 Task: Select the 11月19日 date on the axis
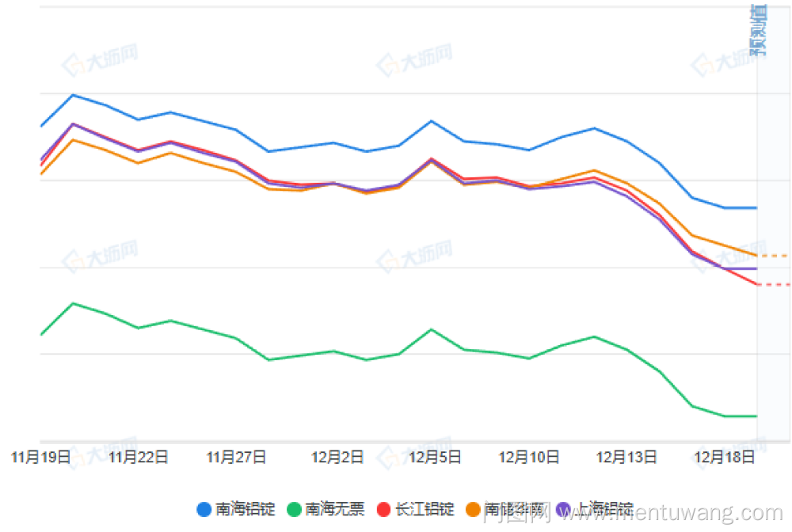(40, 458)
